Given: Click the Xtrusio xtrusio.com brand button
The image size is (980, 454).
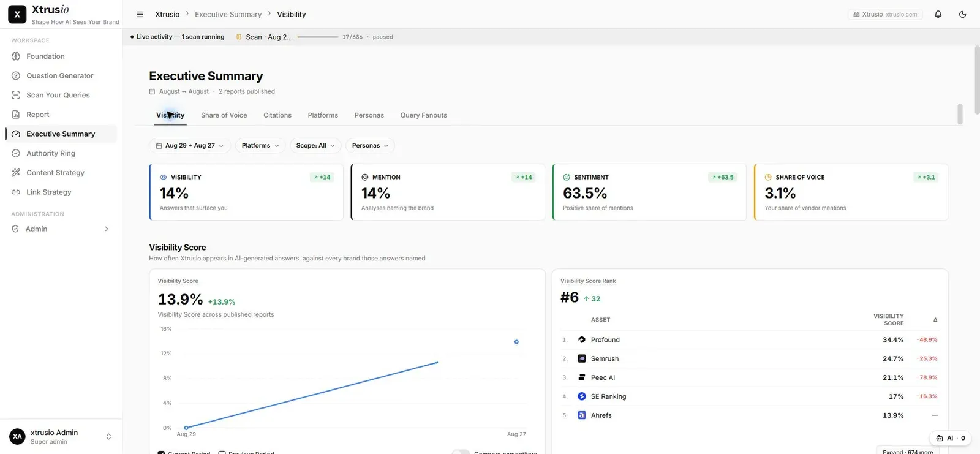Looking at the screenshot, I should coord(885,14).
